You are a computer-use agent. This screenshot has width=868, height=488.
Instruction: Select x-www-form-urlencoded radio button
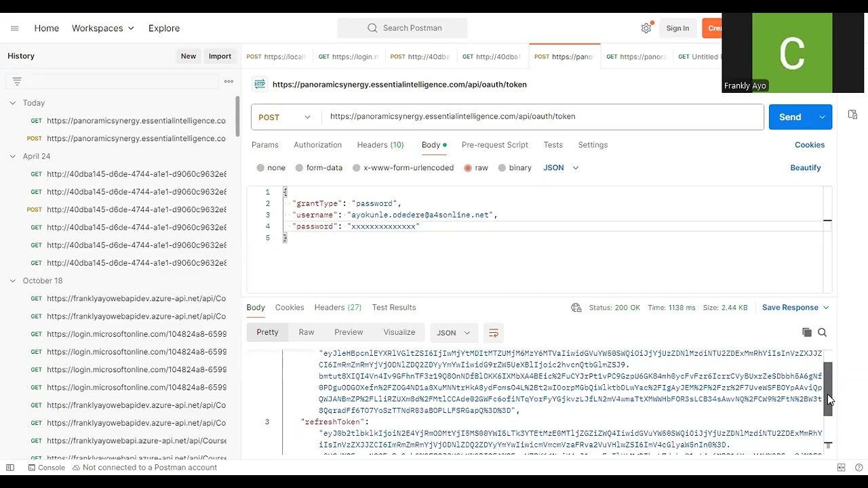pos(356,168)
